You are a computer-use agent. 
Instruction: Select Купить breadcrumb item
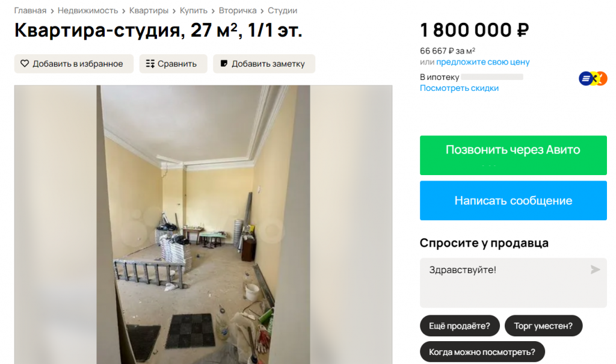click(193, 11)
